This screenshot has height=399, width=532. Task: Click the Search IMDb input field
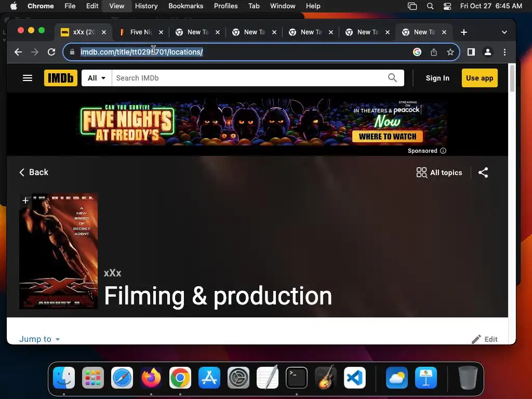point(249,78)
